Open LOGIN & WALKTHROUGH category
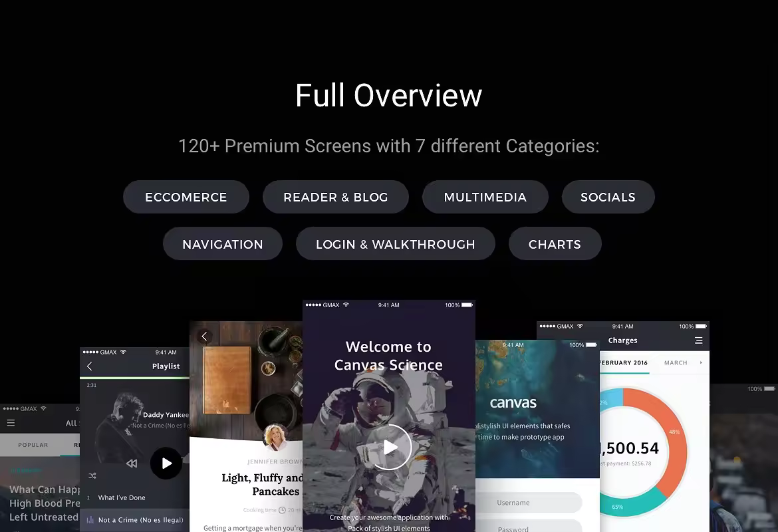This screenshot has width=778, height=532. coord(396,244)
